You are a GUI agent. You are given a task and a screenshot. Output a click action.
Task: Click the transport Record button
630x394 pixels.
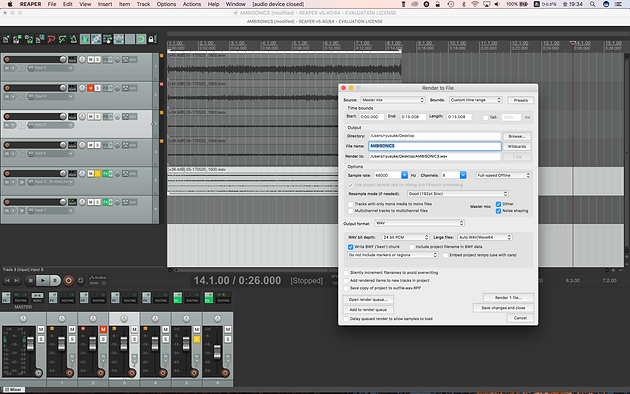[68, 280]
